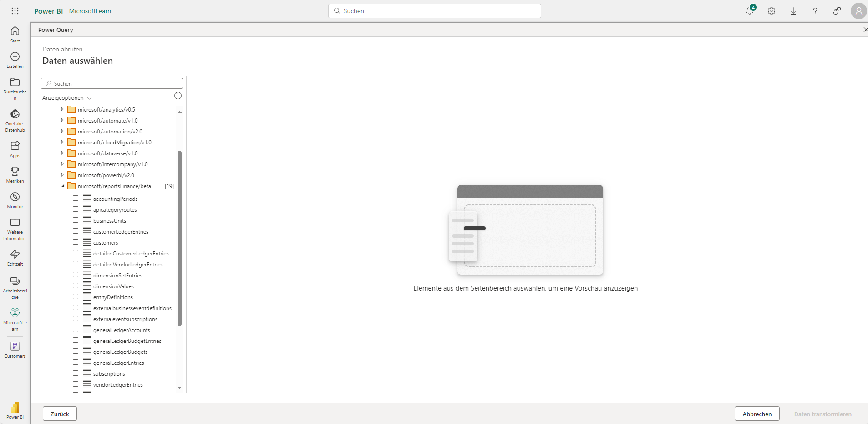This screenshot has width=868, height=424.
Task: Check the customerLedgerEntries checkbox
Action: tap(76, 231)
